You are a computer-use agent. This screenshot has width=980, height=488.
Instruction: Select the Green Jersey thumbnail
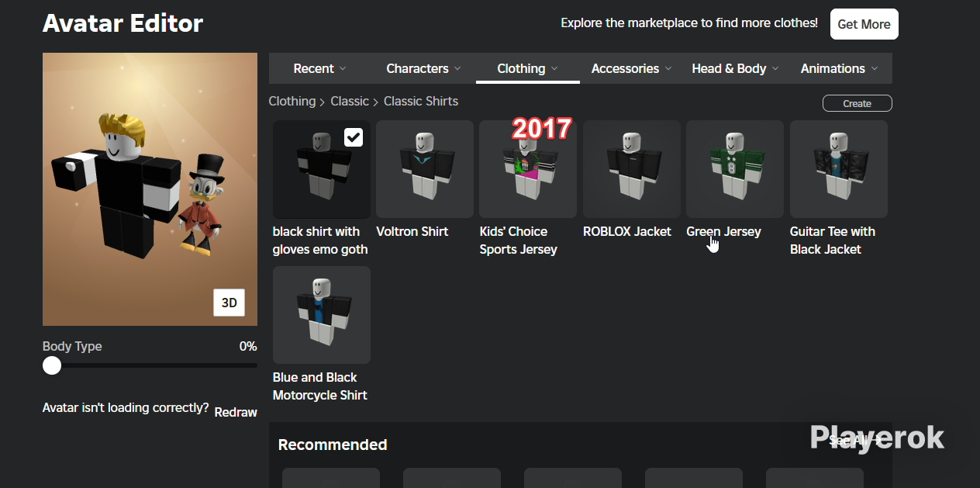point(735,169)
